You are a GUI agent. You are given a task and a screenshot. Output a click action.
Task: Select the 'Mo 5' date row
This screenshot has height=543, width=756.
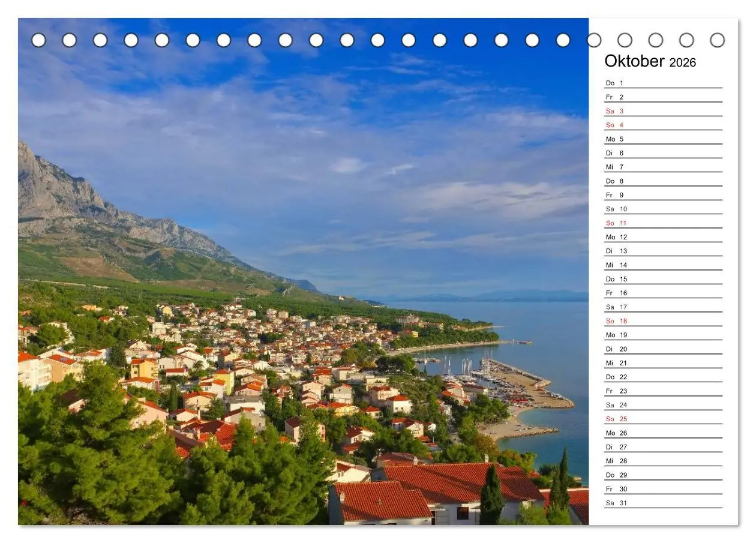[x=663, y=139]
